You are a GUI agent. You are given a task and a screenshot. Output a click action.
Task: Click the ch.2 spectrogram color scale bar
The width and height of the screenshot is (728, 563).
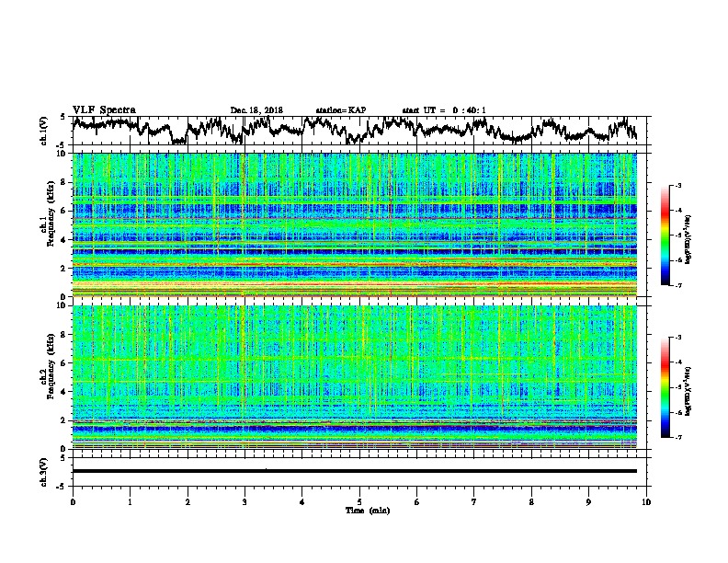pyautogui.click(x=665, y=387)
